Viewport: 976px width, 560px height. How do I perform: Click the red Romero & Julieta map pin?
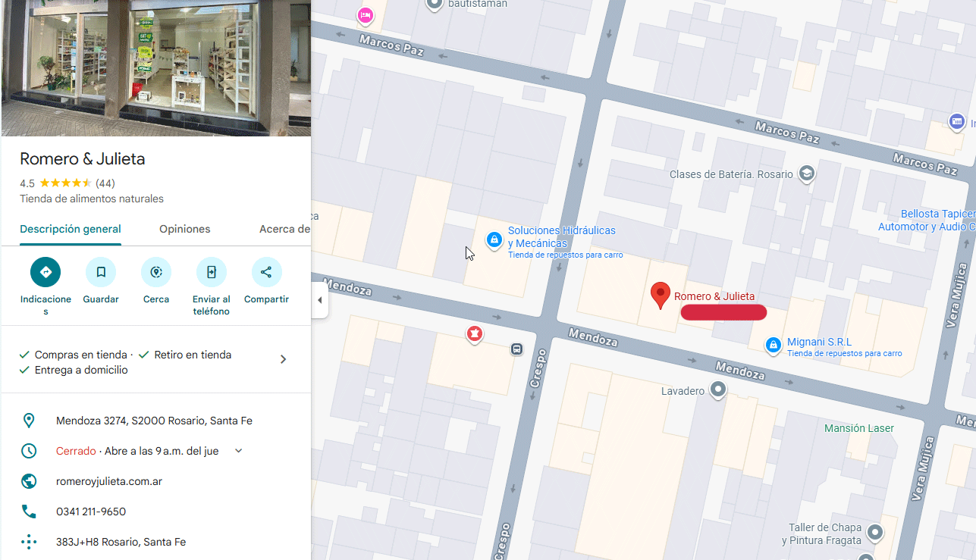(661, 296)
